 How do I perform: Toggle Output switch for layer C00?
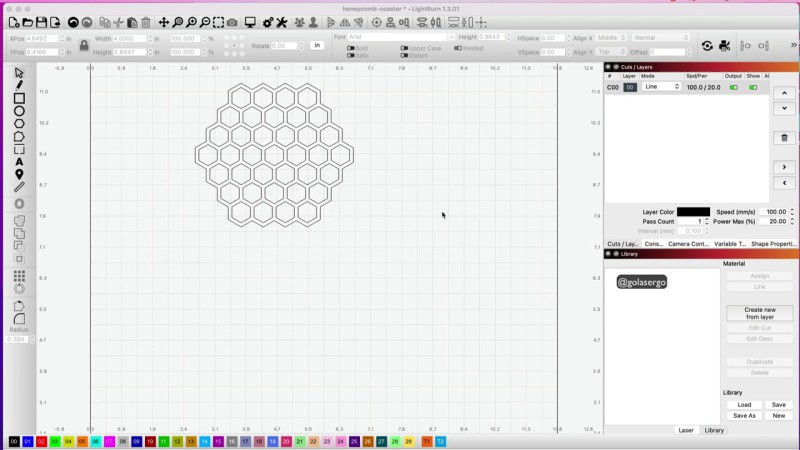coord(733,87)
